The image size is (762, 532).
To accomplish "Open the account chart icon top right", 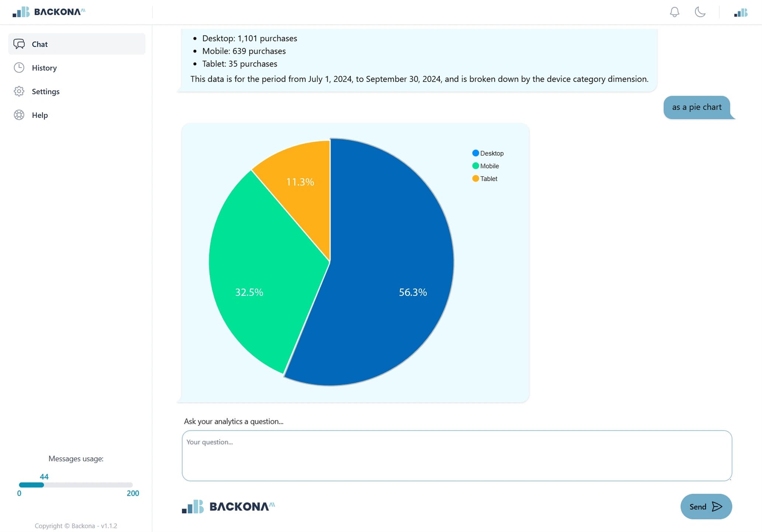I will coord(740,12).
